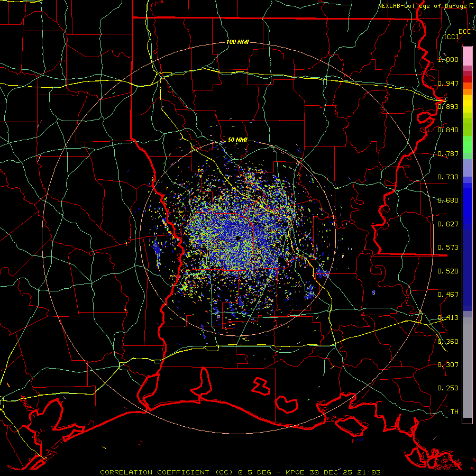Click the 0.733 value on the color scale
476x476 pixels.
[x=448, y=177]
